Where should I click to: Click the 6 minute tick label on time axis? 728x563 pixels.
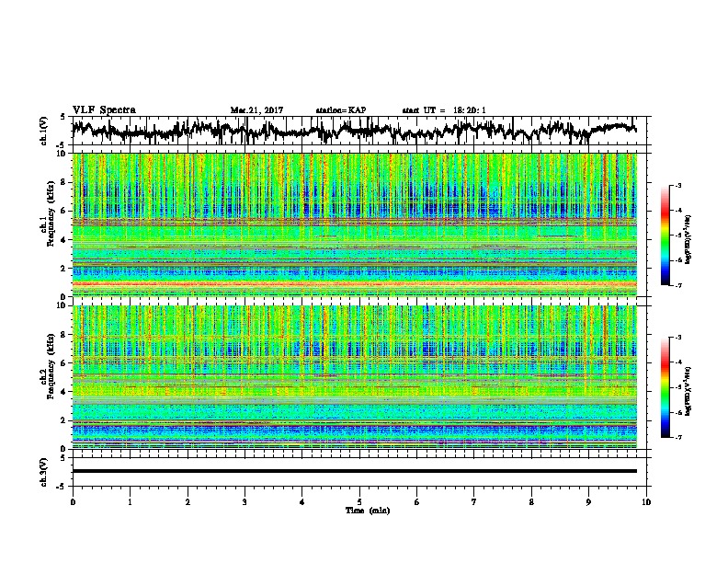(x=417, y=502)
